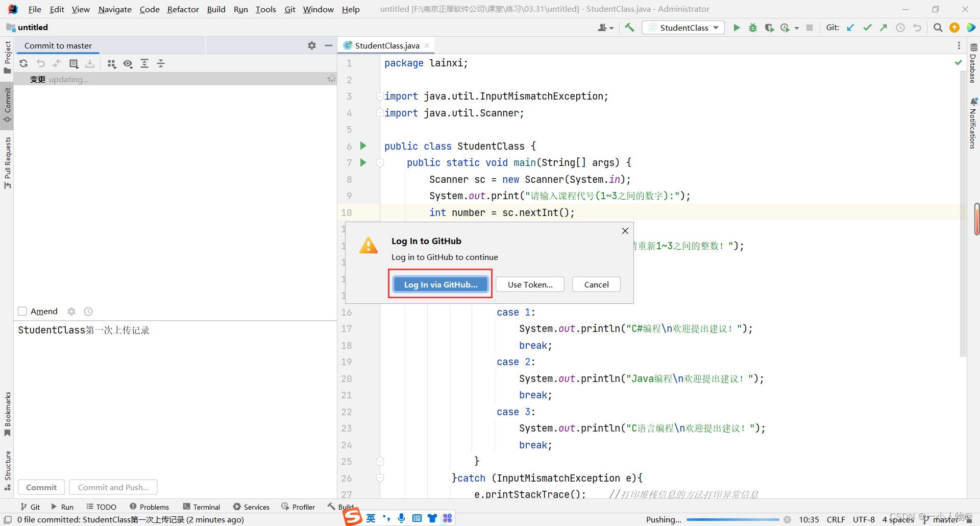Open Pull Requests tool window
This screenshot has width=980, height=526.
[7, 163]
